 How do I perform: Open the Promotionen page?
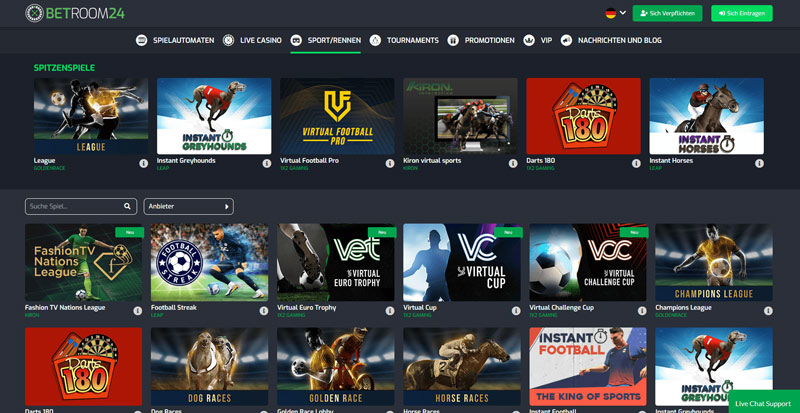tap(489, 40)
